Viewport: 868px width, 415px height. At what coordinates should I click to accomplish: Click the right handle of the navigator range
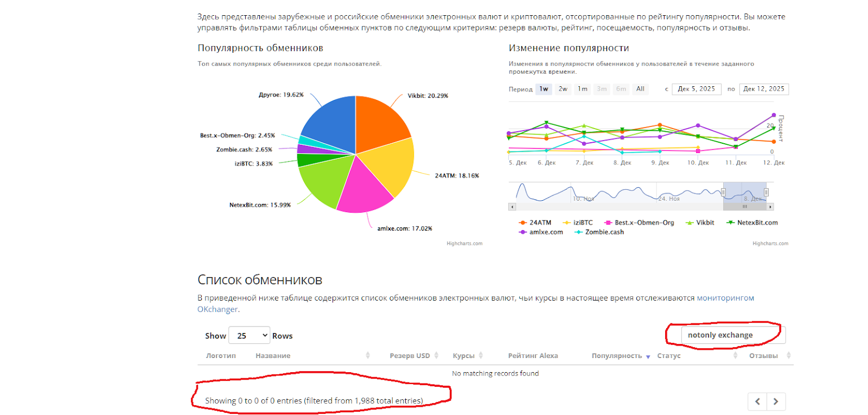(766, 192)
